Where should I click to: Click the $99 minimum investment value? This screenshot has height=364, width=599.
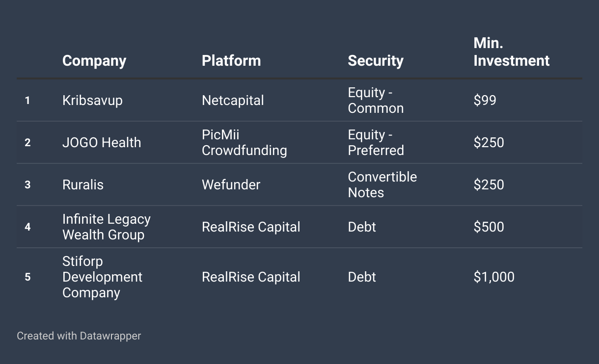pos(485,101)
